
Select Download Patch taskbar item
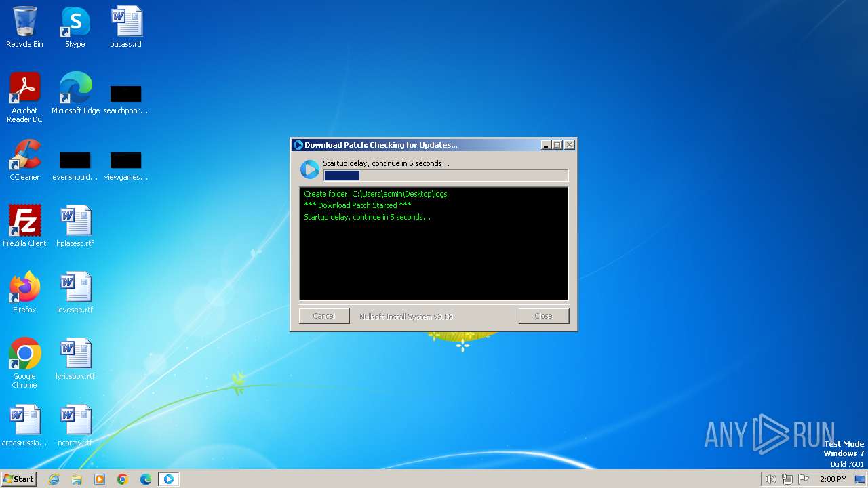click(x=169, y=479)
